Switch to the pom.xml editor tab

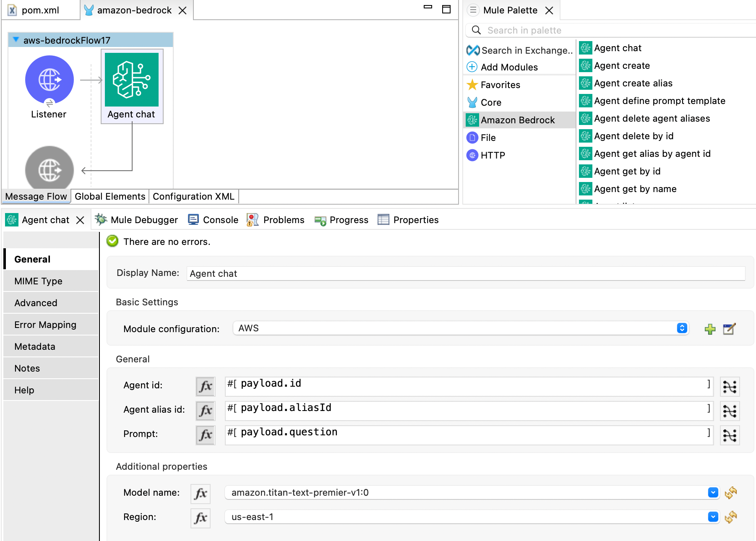(x=40, y=10)
